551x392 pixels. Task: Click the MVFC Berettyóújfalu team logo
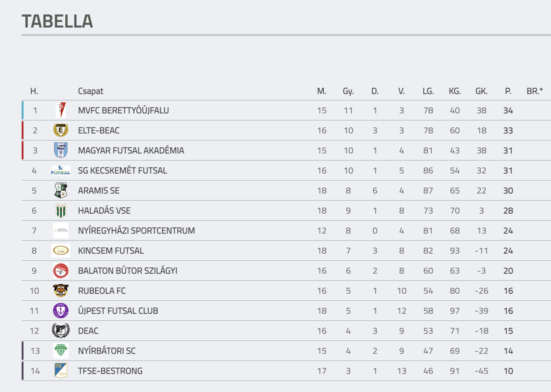[61, 110]
